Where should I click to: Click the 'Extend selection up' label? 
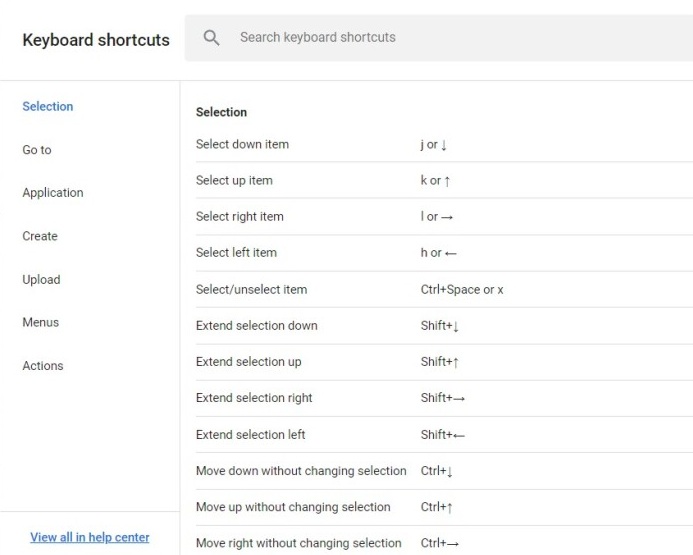[248, 362]
